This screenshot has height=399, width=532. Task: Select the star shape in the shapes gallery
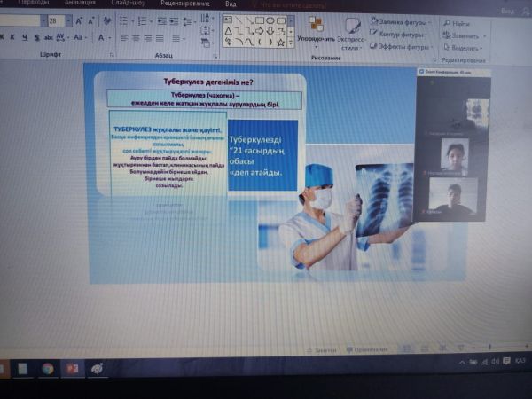281,41
